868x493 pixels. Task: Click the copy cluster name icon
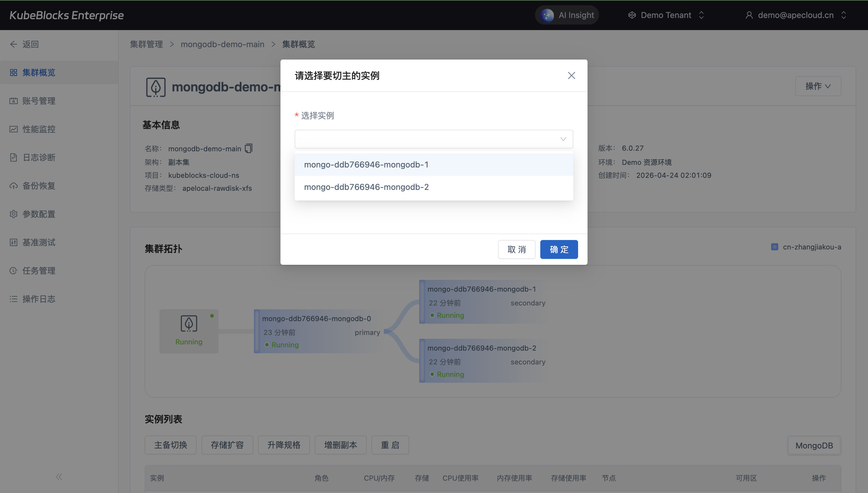(249, 148)
